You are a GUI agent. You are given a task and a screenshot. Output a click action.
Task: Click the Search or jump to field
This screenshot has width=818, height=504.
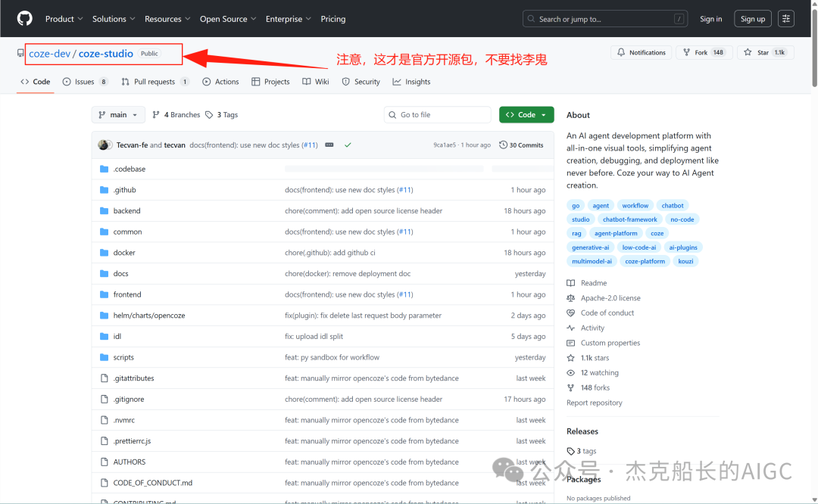pos(604,19)
